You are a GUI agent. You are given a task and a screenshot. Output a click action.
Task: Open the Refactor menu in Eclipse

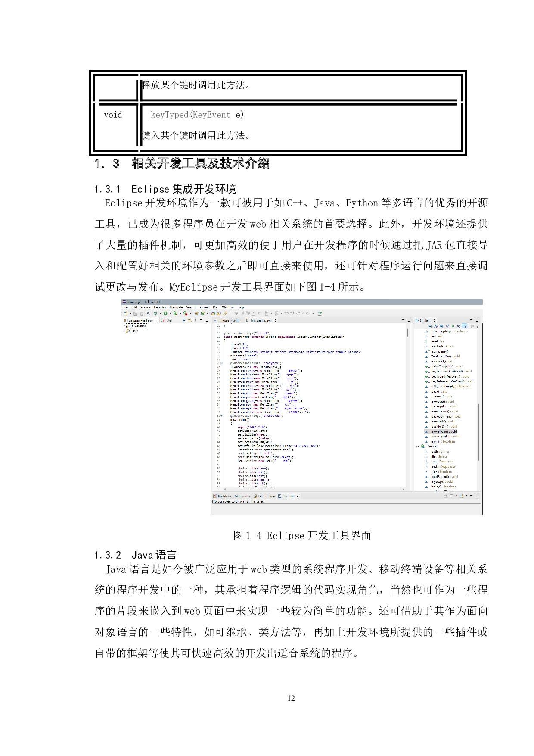click(160, 307)
